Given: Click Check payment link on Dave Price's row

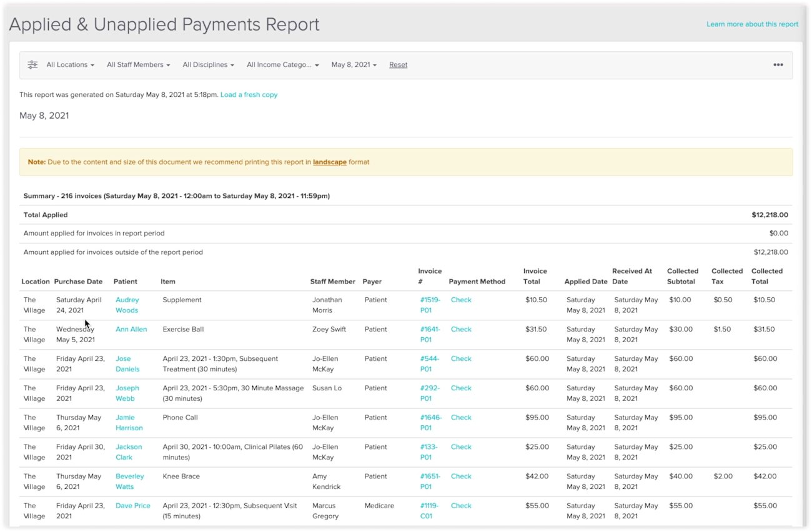Looking at the screenshot, I should (x=461, y=506).
